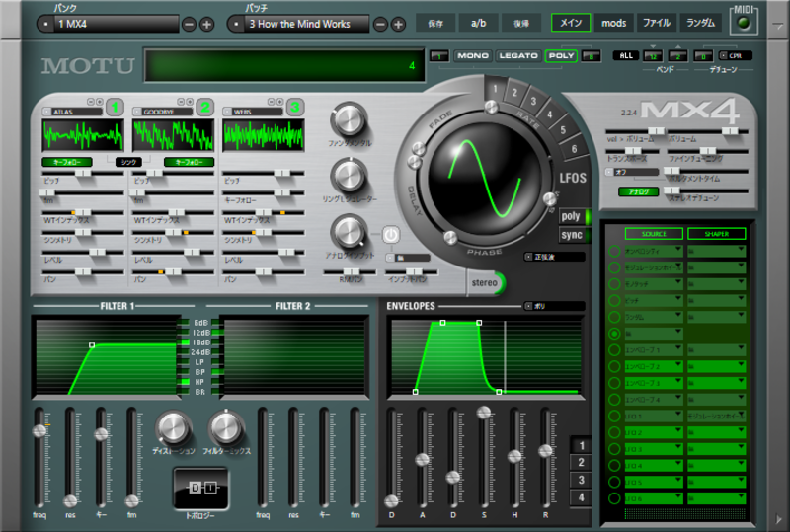
Task: Click the フィルターミックス knob
Action: 226,428
